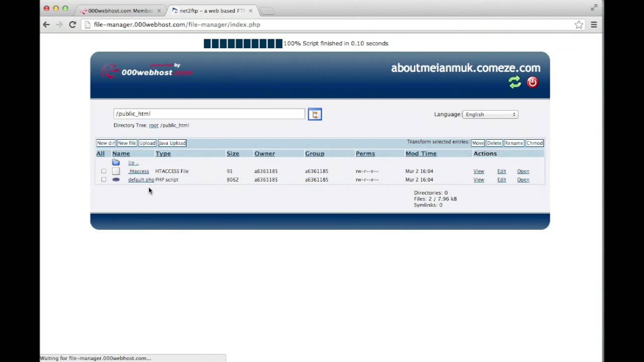Sort by the Name column header
Viewport: 644px width, 362px height.
coord(121,153)
